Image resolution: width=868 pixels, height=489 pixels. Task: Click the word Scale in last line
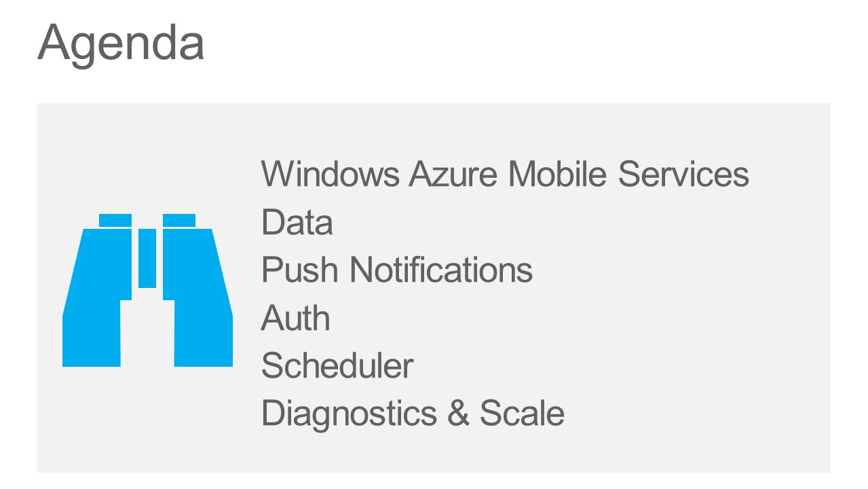pyautogui.click(x=522, y=413)
